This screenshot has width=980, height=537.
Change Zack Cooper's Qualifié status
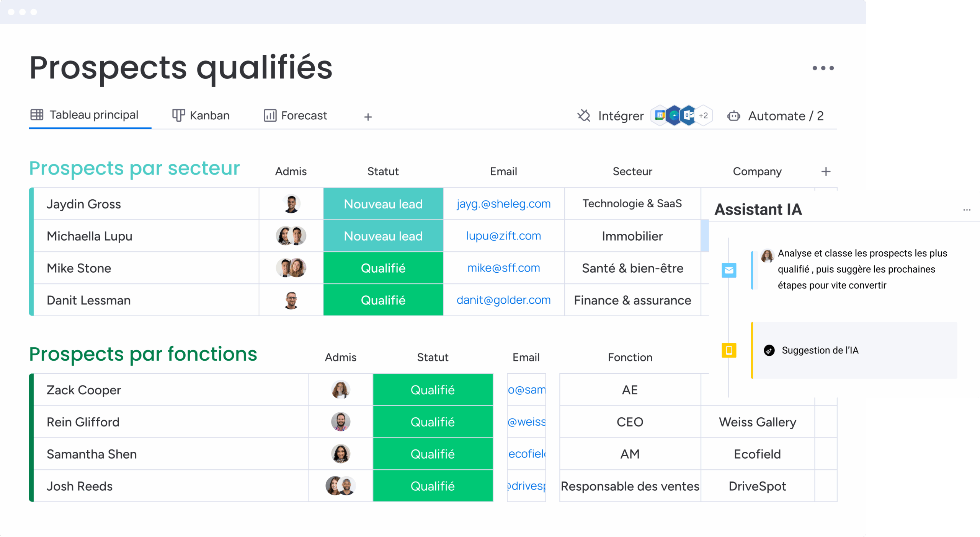point(433,390)
